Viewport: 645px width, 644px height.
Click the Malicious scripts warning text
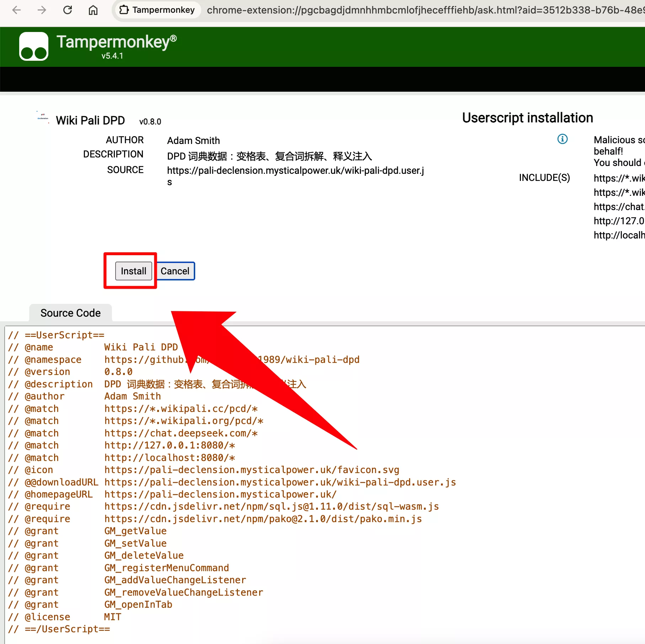click(x=619, y=151)
